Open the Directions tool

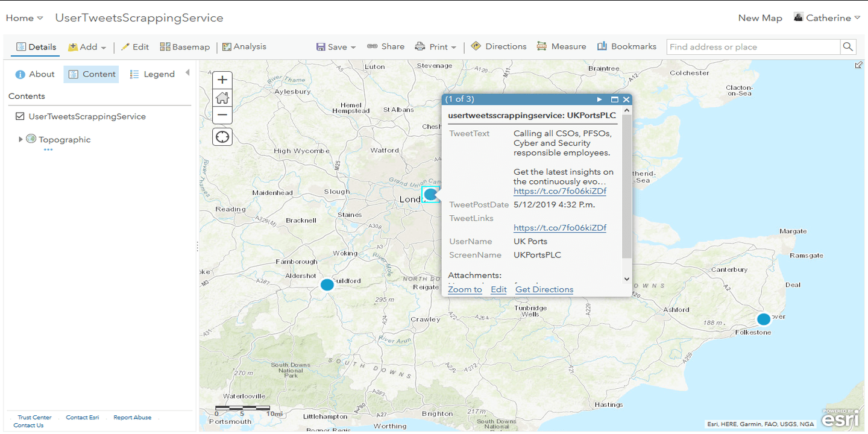(498, 46)
